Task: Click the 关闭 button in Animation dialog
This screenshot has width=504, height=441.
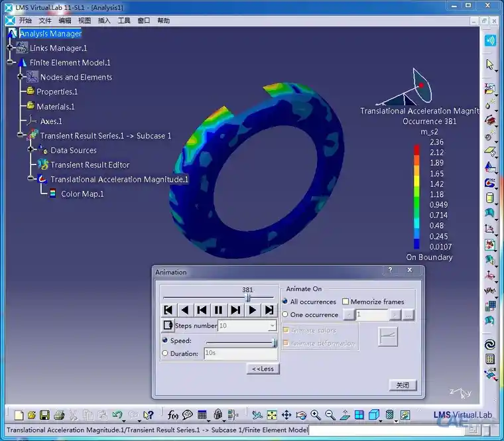Action: [x=403, y=385]
